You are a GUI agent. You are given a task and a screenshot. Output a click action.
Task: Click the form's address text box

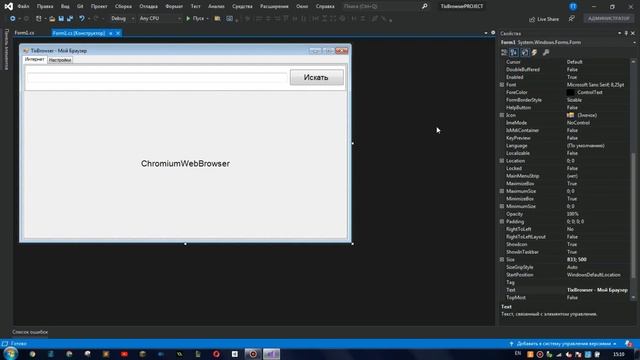tap(157, 78)
